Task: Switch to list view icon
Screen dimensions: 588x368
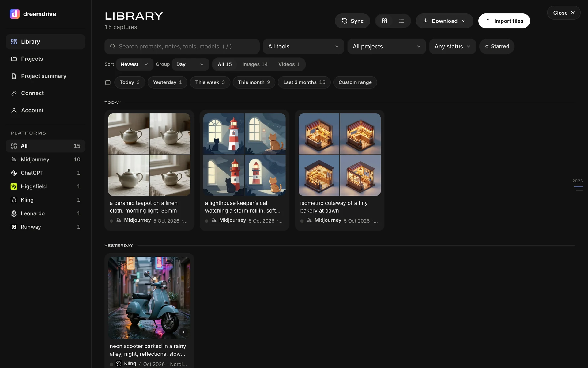Action: click(401, 21)
